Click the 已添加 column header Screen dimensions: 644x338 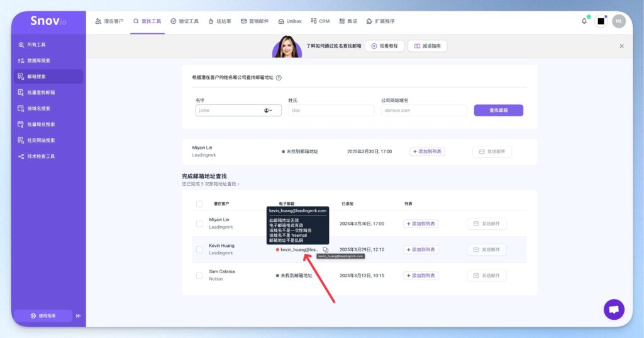pos(347,204)
